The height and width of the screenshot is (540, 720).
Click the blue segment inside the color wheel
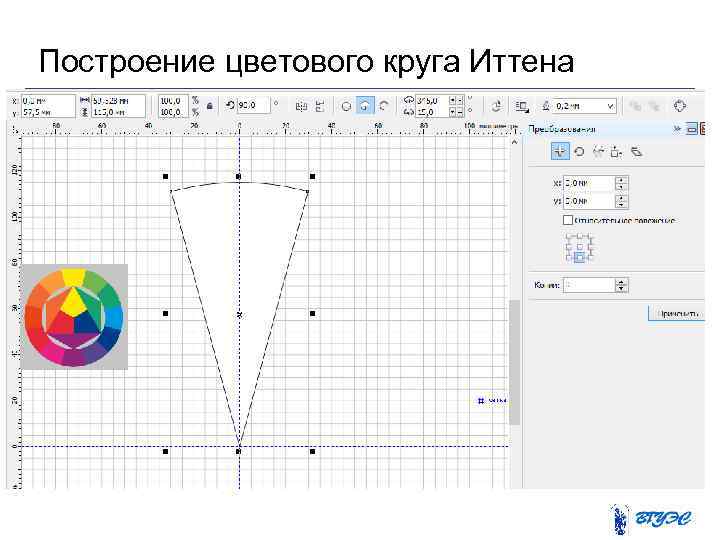pos(87,323)
